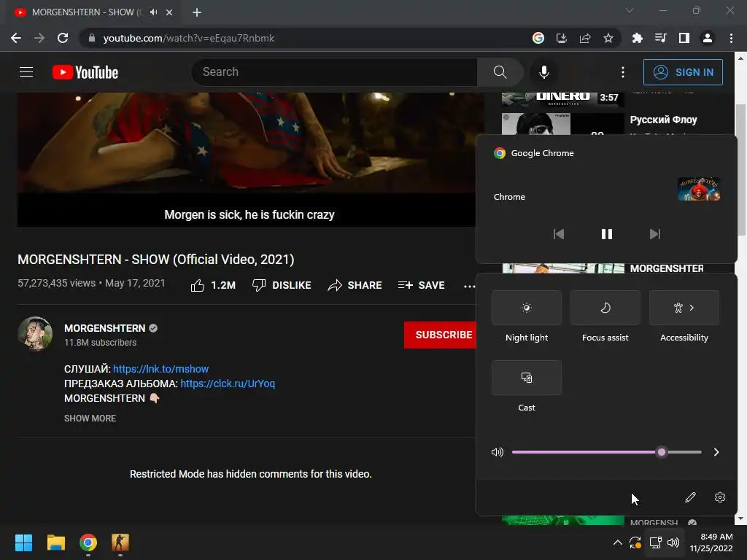Open more video actions ellipsis

pos(469,286)
